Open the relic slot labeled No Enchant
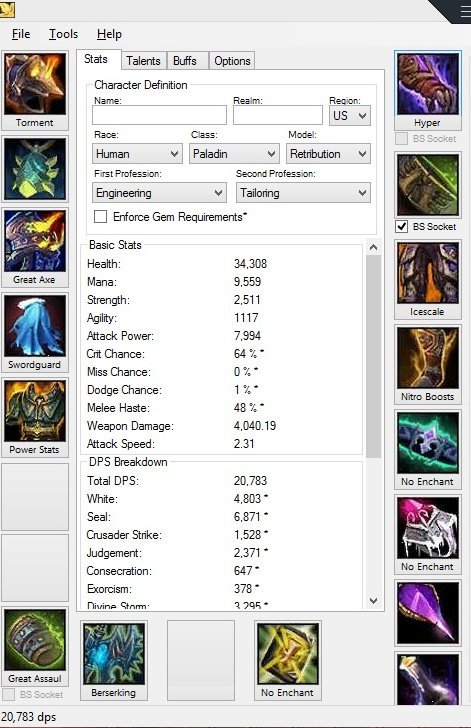The height and width of the screenshot is (728, 471). tap(288, 660)
